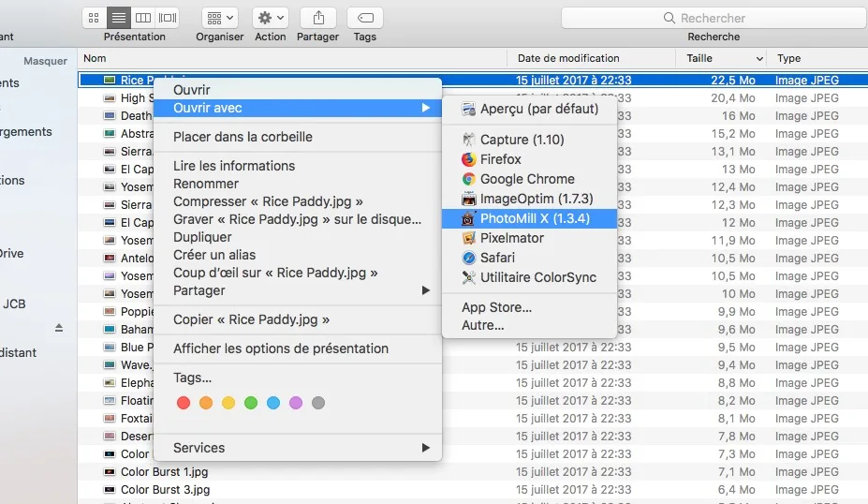Toggle sort direction arrow on Taille

click(759, 59)
